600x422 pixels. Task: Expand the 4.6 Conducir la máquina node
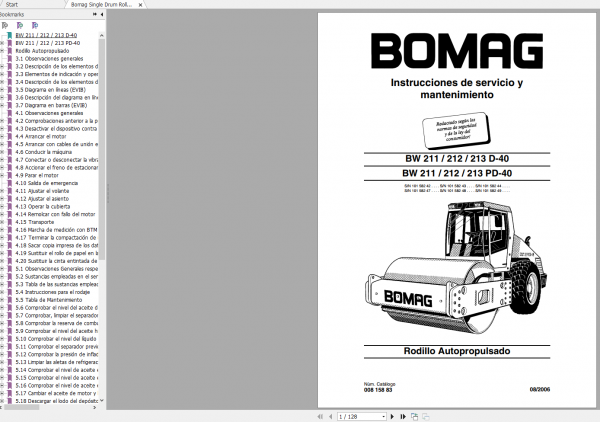[x=2, y=152]
